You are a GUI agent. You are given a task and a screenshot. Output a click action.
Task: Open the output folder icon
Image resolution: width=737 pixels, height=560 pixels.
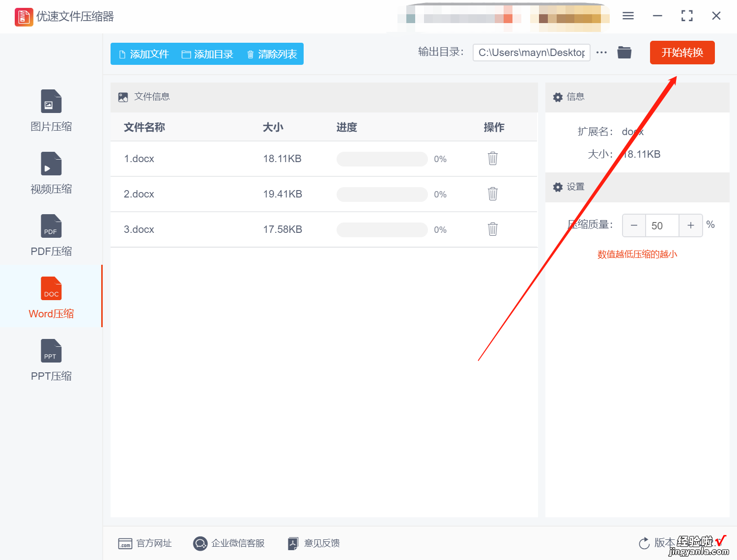[x=624, y=52]
